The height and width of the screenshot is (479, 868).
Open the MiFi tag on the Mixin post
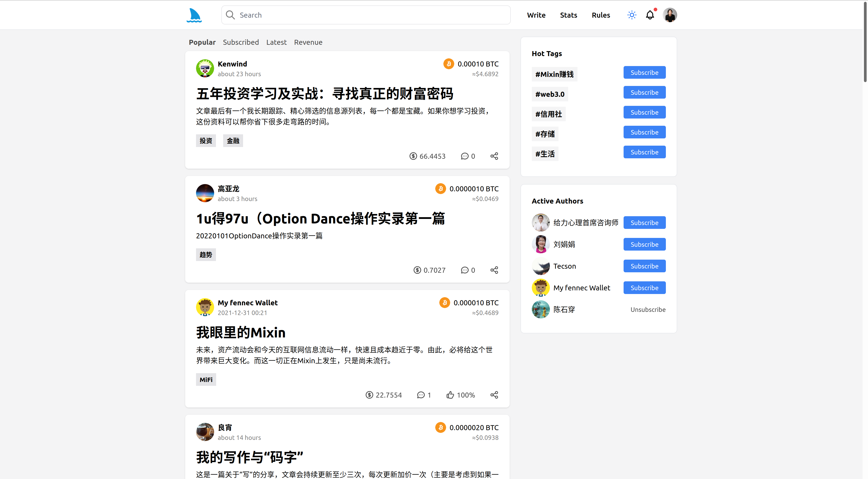pyautogui.click(x=206, y=379)
